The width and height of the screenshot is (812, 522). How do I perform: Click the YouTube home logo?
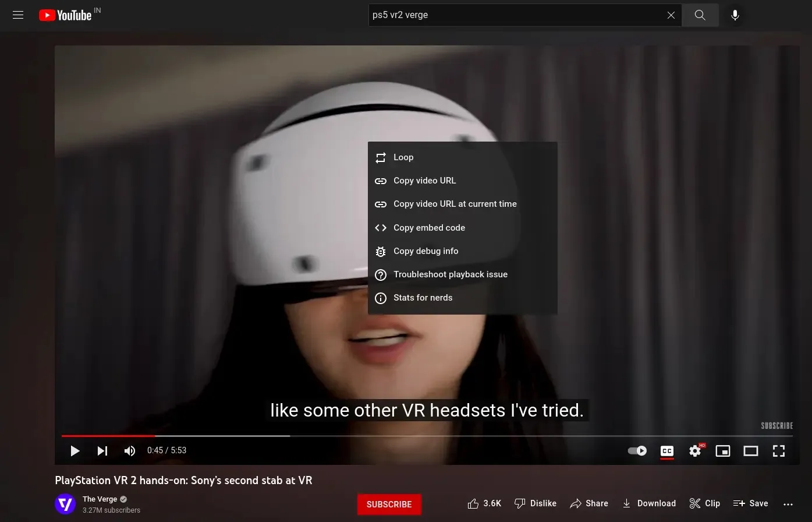coord(65,15)
